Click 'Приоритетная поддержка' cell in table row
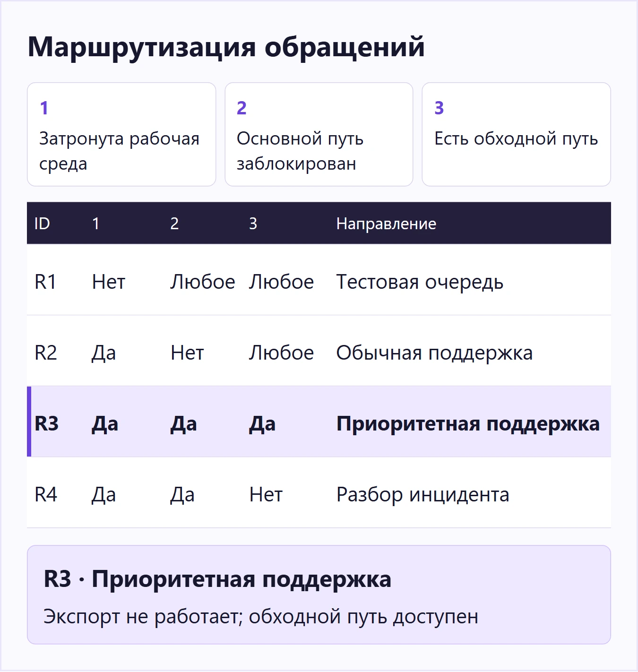The width and height of the screenshot is (638, 672). click(468, 424)
